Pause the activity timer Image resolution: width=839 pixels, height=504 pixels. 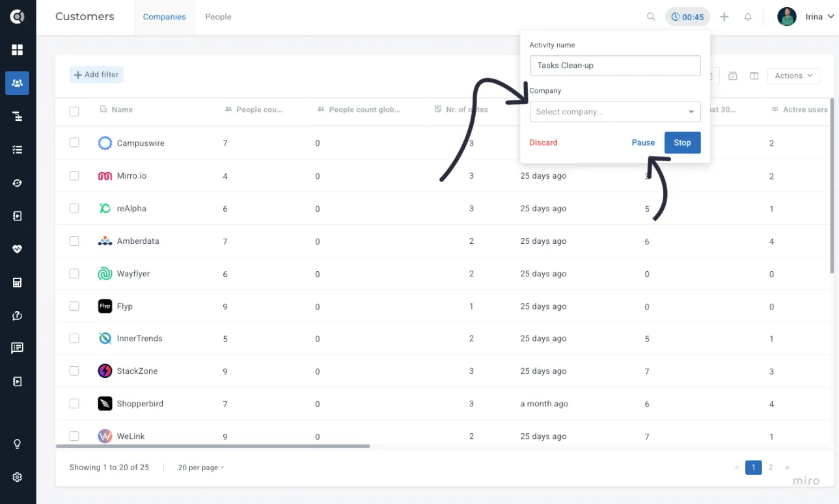(x=643, y=143)
